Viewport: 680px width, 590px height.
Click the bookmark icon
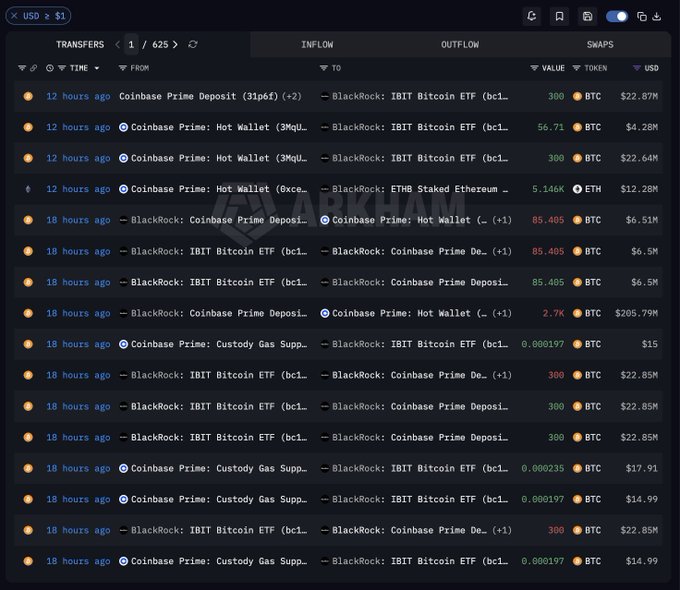(559, 16)
